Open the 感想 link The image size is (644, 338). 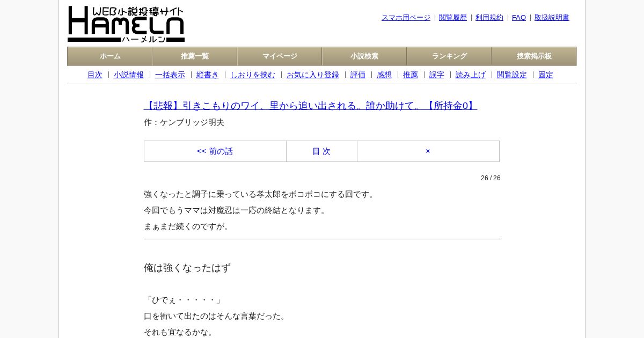click(x=384, y=75)
